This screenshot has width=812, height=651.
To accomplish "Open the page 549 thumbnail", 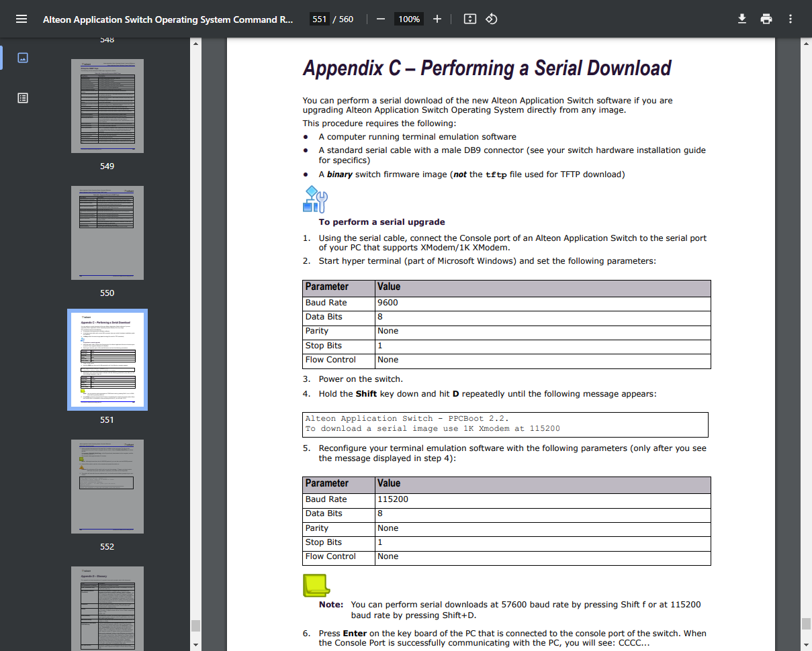I will [x=107, y=107].
